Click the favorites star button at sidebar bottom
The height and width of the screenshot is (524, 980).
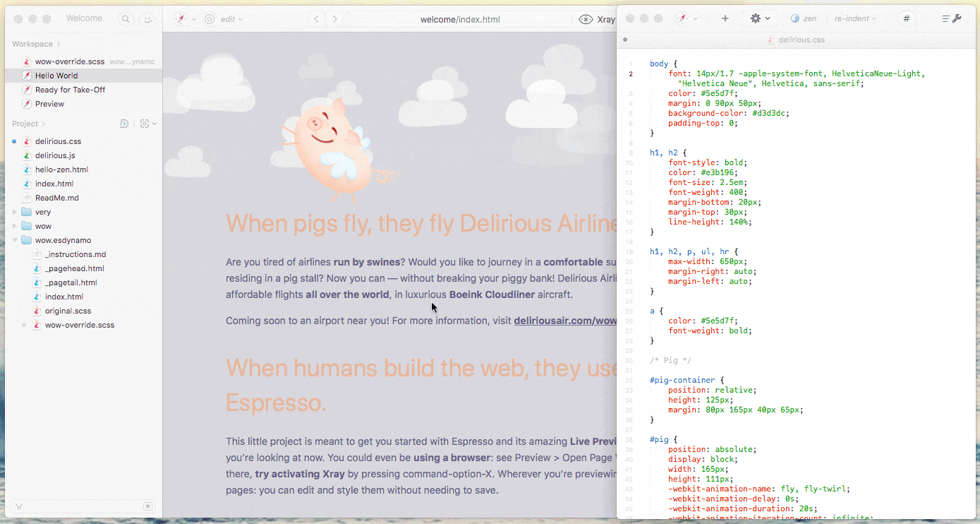click(147, 506)
